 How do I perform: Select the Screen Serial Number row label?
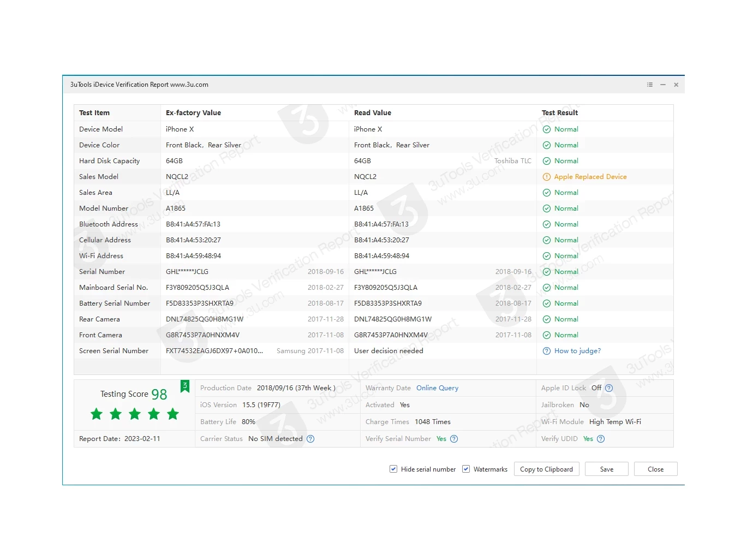point(113,351)
